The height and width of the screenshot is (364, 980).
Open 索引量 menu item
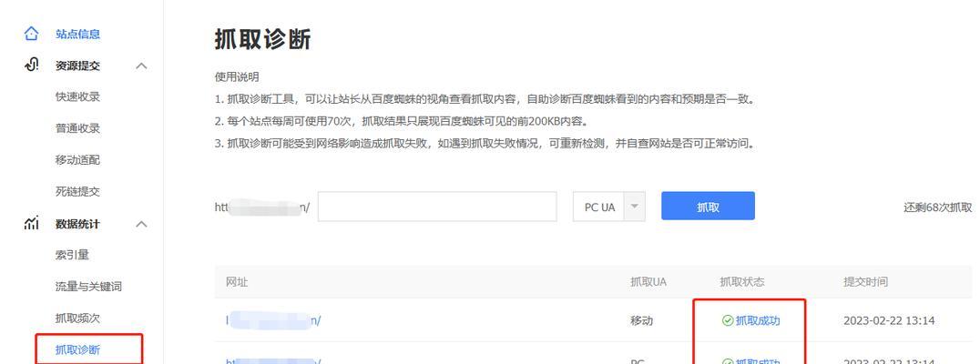[x=72, y=255]
